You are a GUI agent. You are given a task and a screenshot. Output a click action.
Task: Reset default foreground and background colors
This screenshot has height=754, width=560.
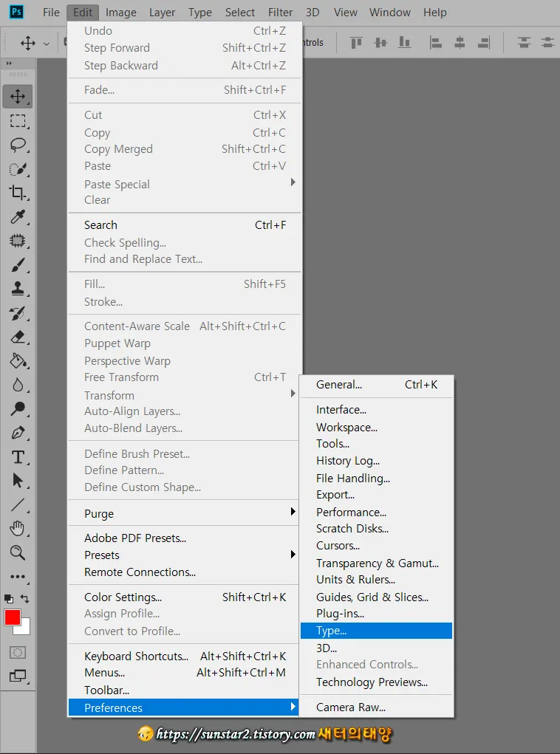(x=9, y=599)
